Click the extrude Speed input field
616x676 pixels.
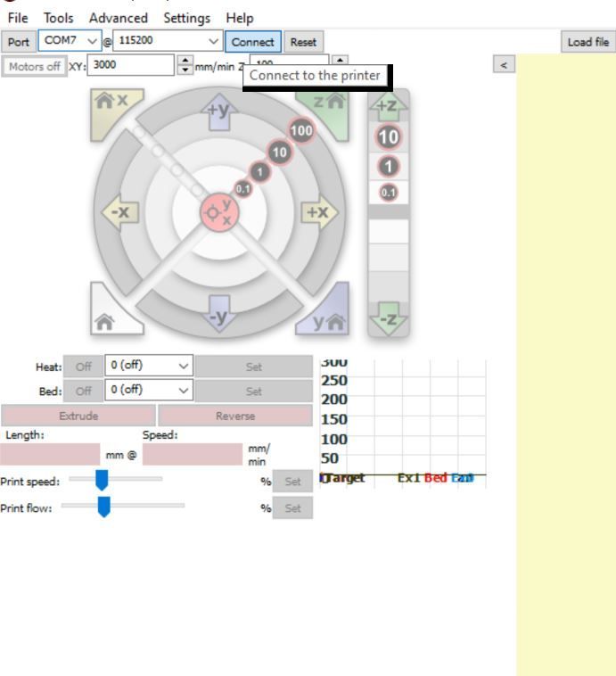click(193, 455)
